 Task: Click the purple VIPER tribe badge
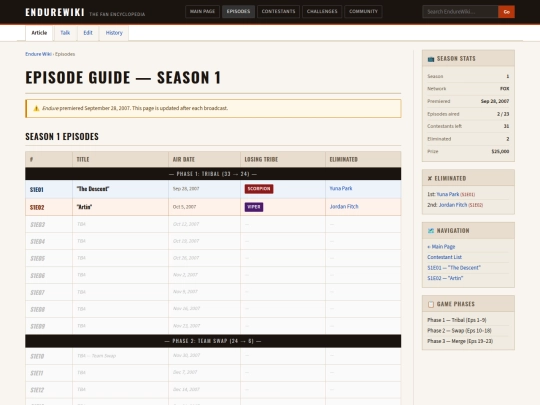pyautogui.click(x=254, y=207)
